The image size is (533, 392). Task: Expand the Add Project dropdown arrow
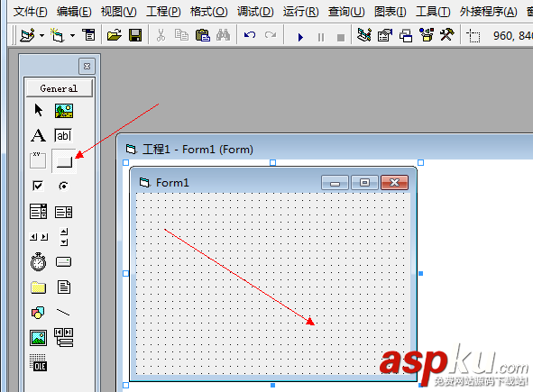pyautogui.click(x=41, y=35)
